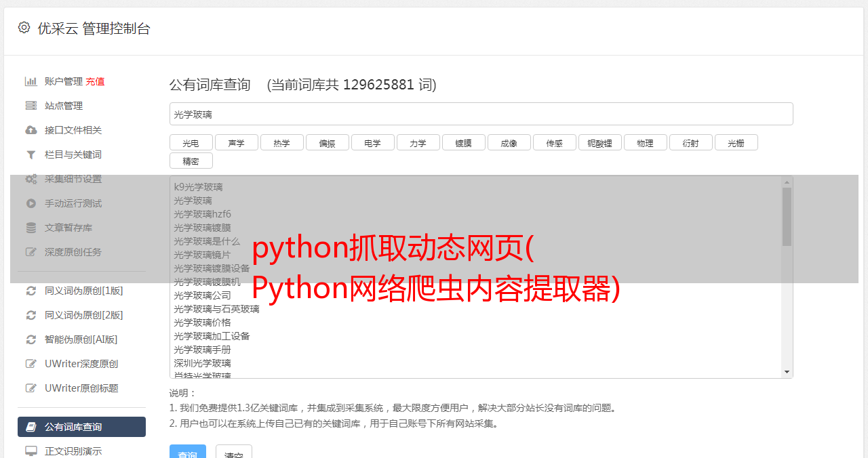
Task: Click the 力学 tag button
Action: click(418, 143)
